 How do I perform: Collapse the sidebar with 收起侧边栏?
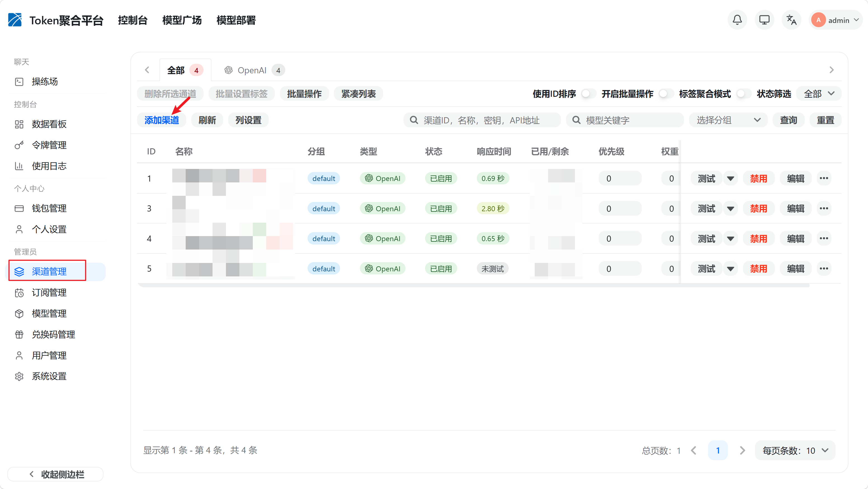[55, 474]
